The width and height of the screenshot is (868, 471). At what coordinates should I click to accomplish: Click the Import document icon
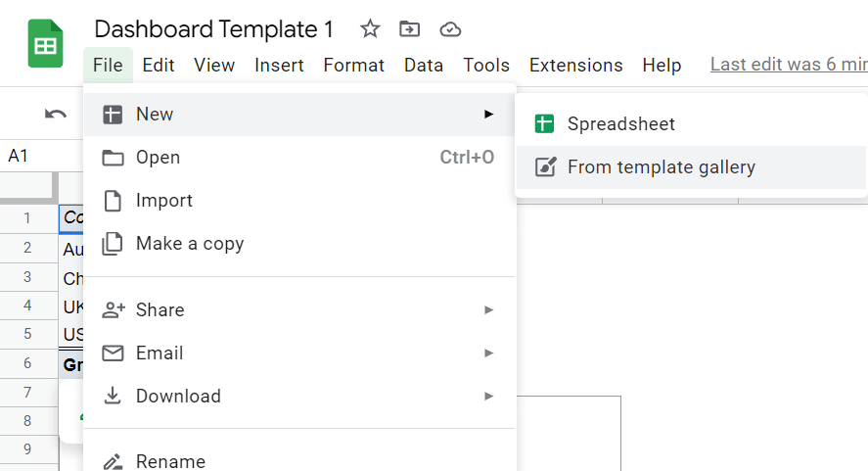point(113,201)
